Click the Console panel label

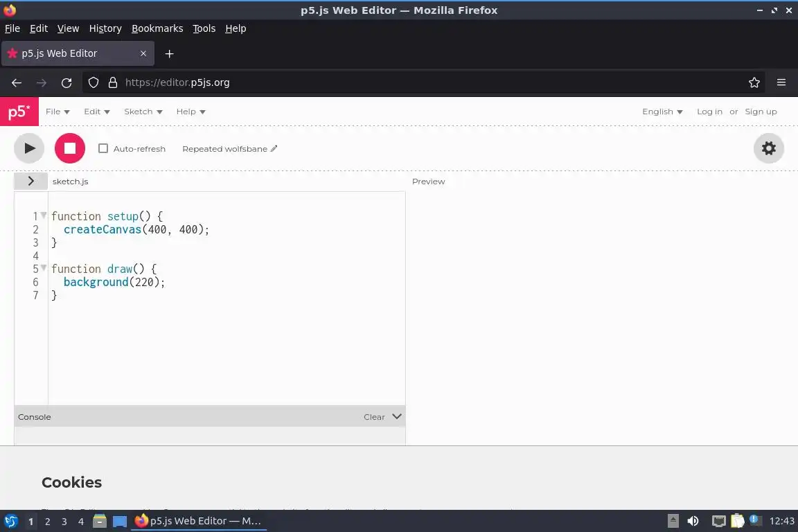tap(34, 417)
